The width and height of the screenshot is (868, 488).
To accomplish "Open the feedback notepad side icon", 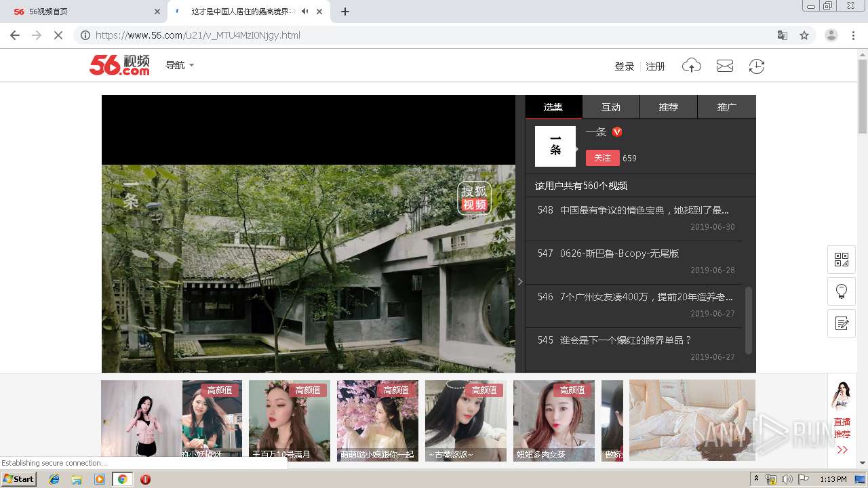I will [842, 323].
